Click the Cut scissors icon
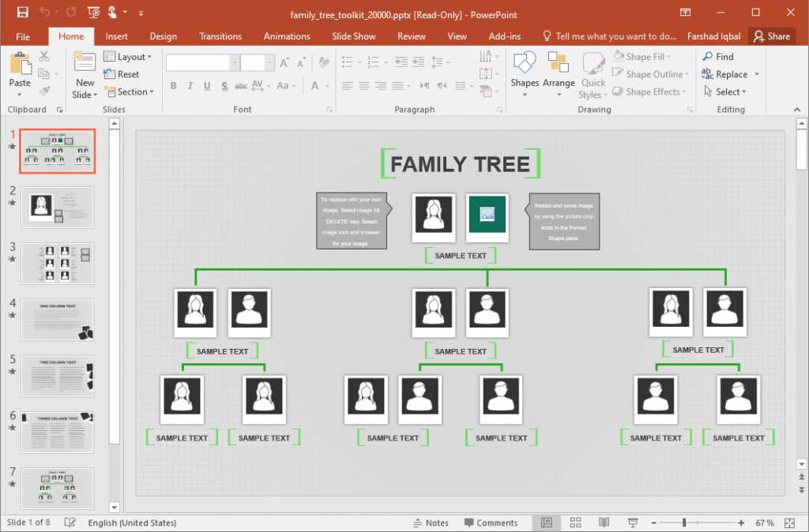The height and width of the screenshot is (532, 809). pos(44,56)
